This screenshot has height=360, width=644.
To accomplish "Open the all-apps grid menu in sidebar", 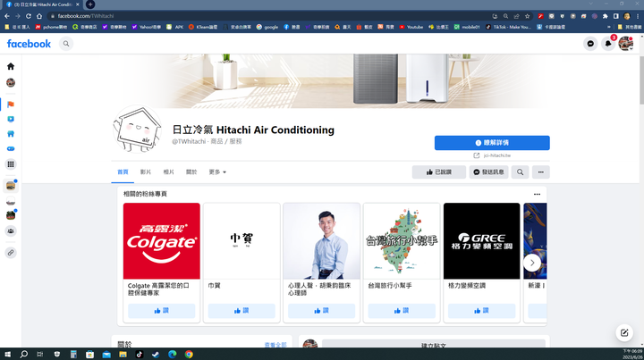I will pyautogui.click(x=11, y=164).
